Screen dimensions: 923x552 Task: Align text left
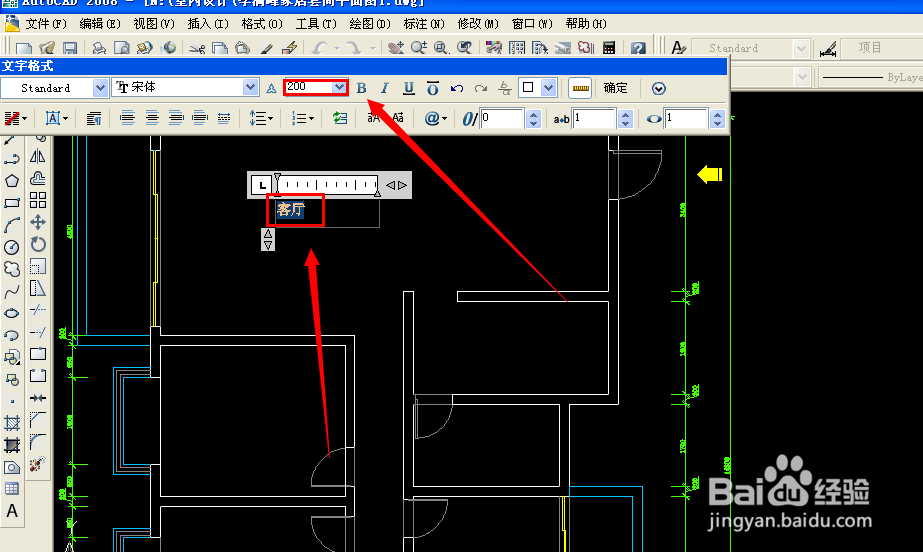tap(127, 118)
